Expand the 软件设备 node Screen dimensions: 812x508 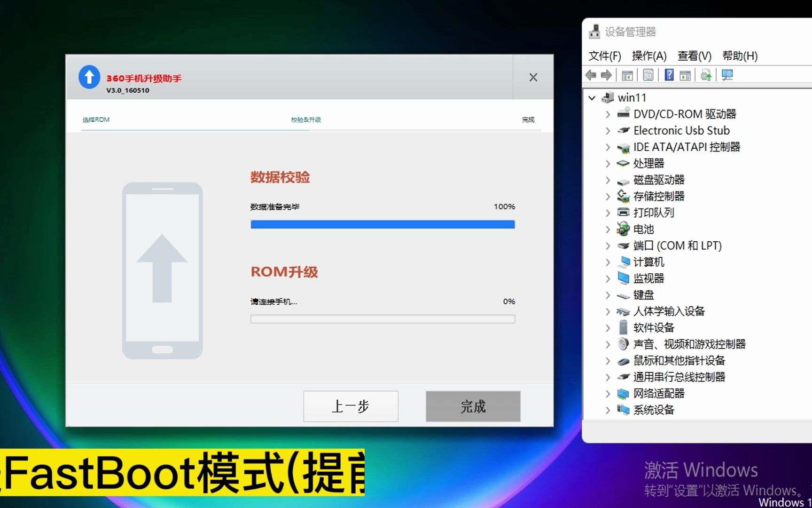(608, 328)
